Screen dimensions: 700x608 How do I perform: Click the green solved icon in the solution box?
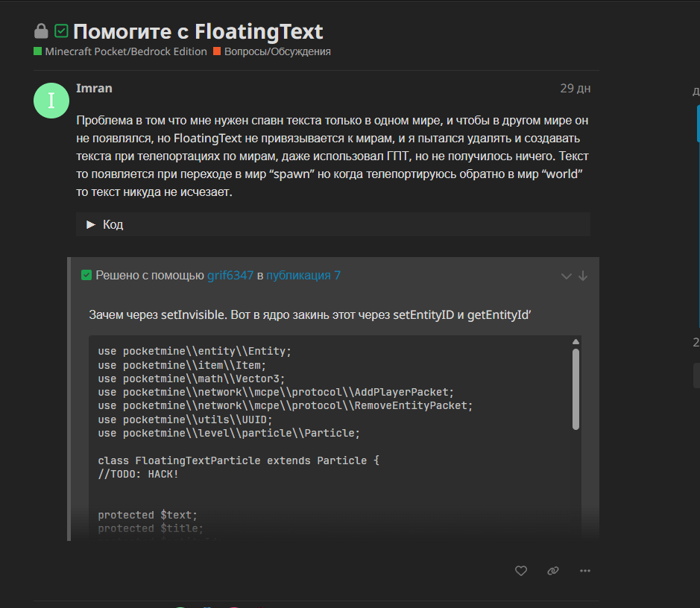86,275
